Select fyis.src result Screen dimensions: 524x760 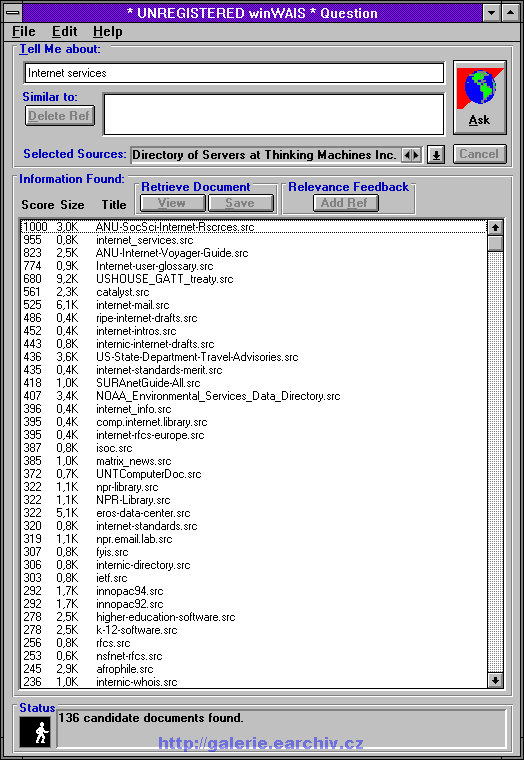(x=254, y=552)
